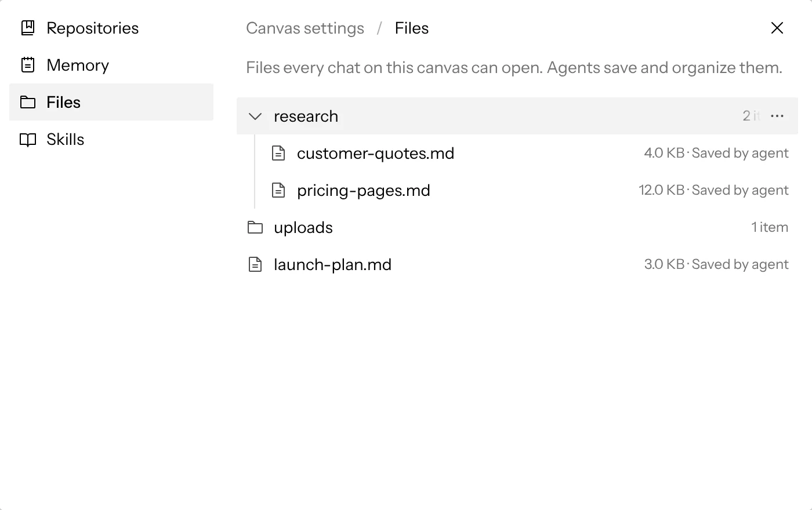The height and width of the screenshot is (510, 812).
Task: Switch to the Memory section
Action: pyautogui.click(x=111, y=65)
